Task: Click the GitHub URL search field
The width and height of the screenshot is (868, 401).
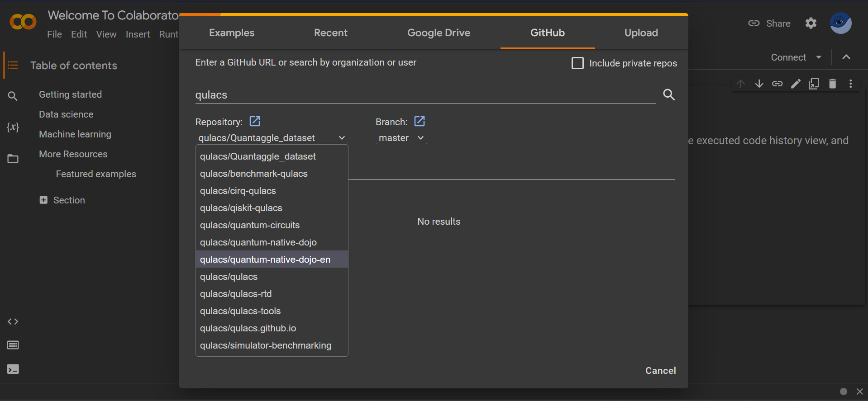Action: (x=425, y=95)
